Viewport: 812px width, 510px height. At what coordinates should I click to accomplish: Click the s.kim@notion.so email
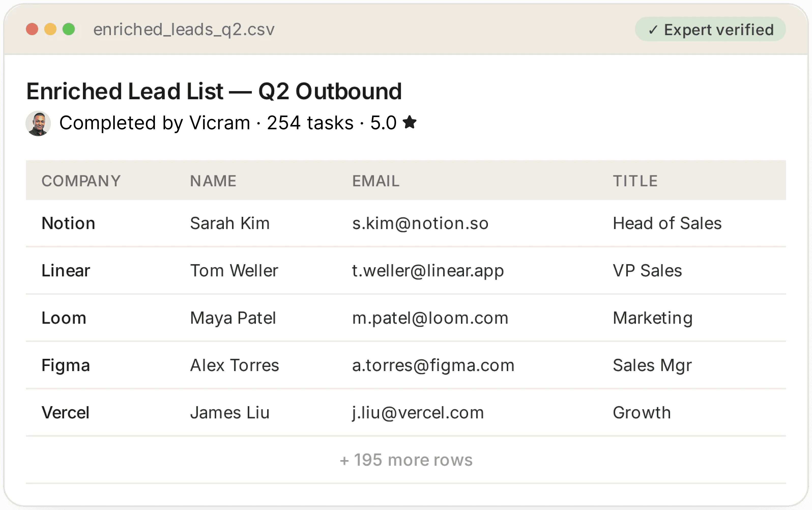click(420, 223)
